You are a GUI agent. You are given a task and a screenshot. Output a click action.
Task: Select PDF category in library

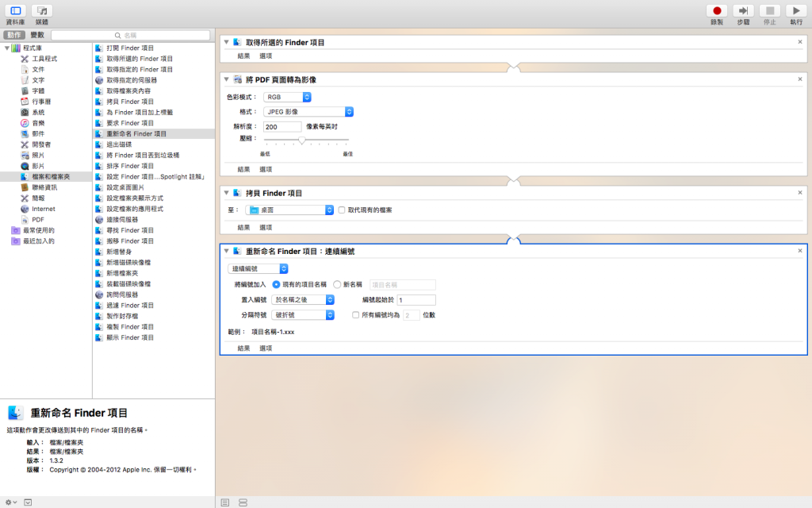click(38, 219)
